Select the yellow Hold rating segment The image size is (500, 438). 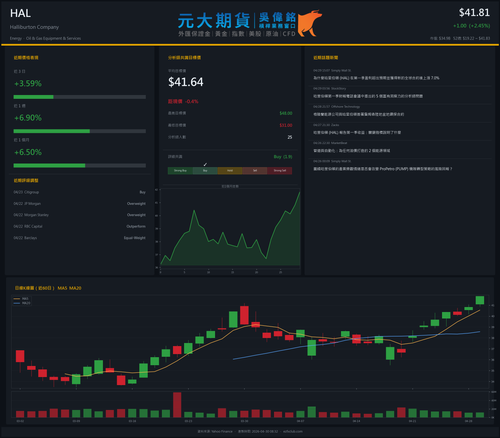230,171
